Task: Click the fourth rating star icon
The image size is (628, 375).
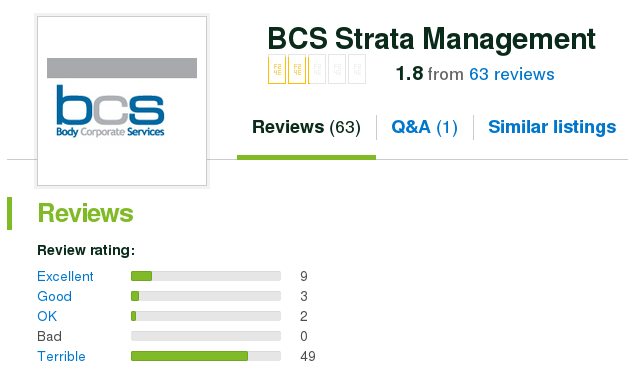Action: (x=337, y=69)
